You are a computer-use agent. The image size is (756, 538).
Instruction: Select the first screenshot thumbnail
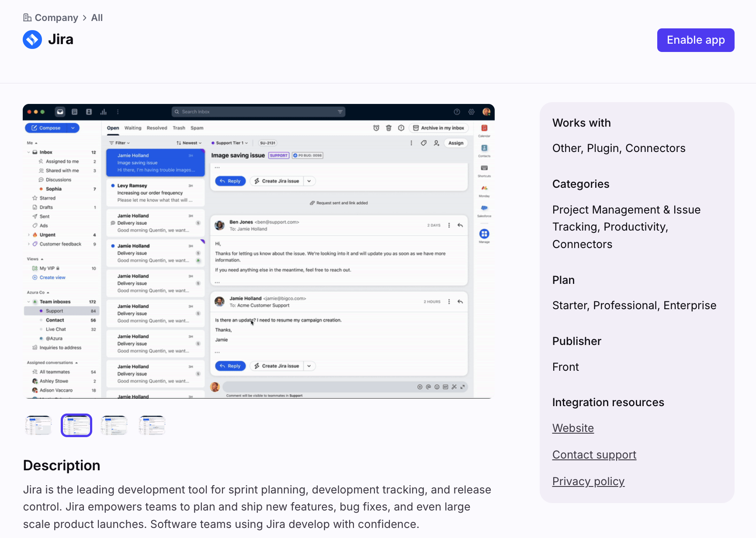coord(38,425)
